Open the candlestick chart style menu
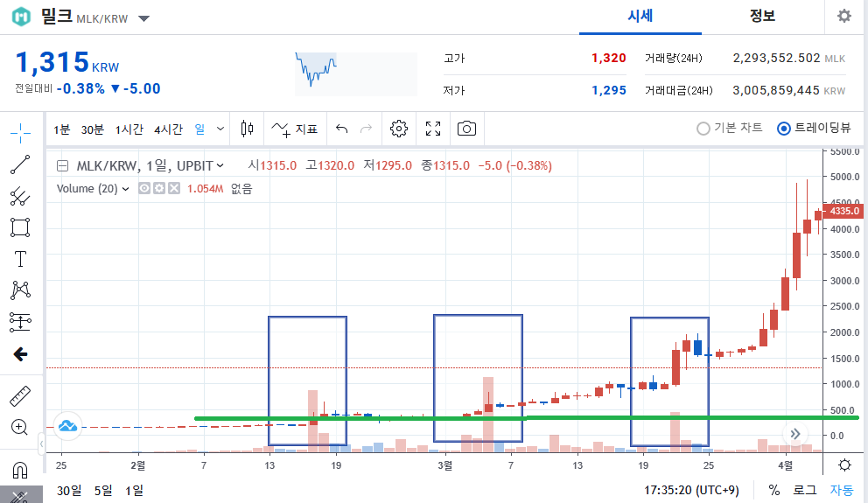The height and width of the screenshot is (503, 868). 247,129
